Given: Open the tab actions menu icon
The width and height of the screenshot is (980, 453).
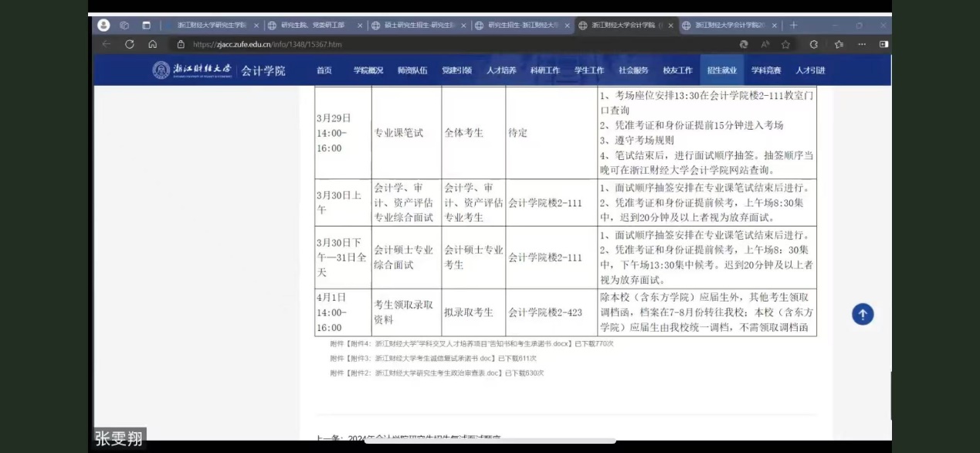Looking at the screenshot, I should [145, 26].
